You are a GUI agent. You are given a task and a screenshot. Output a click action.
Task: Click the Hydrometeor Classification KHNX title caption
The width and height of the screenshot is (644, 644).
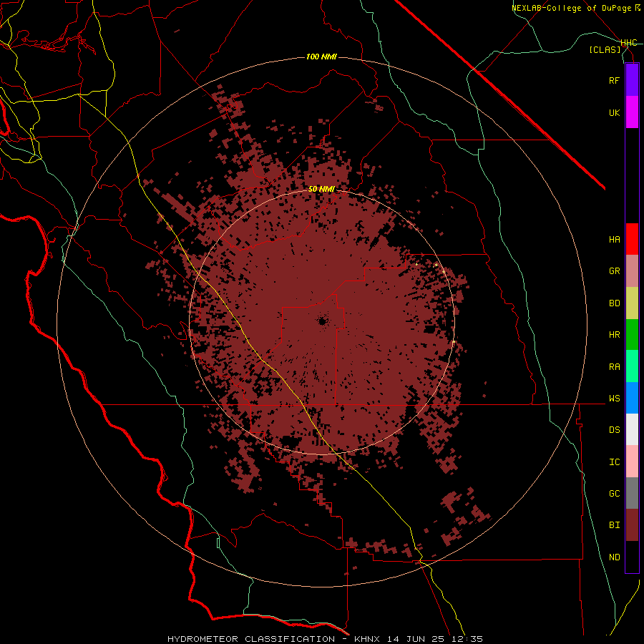click(x=325, y=639)
